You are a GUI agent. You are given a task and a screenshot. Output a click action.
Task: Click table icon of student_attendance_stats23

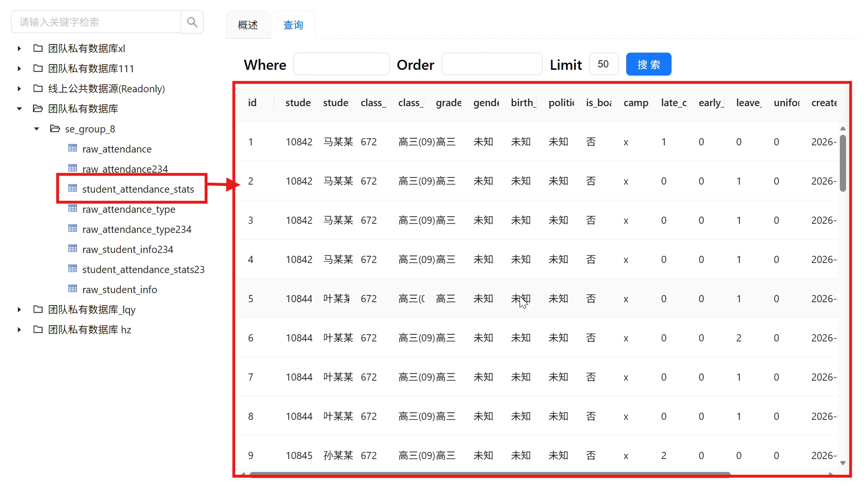tap(73, 269)
